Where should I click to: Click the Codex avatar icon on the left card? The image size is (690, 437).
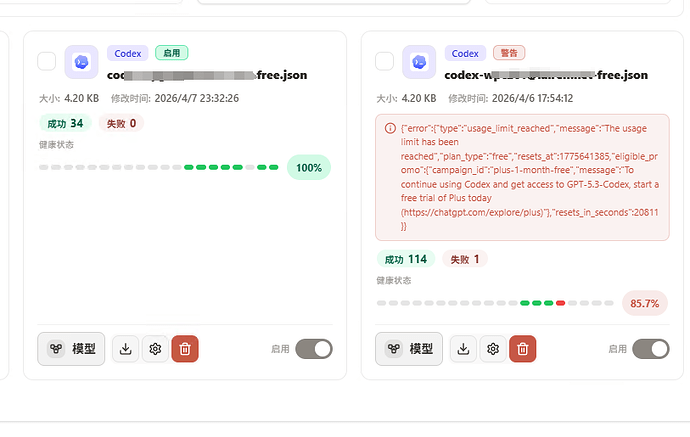pyautogui.click(x=81, y=62)
